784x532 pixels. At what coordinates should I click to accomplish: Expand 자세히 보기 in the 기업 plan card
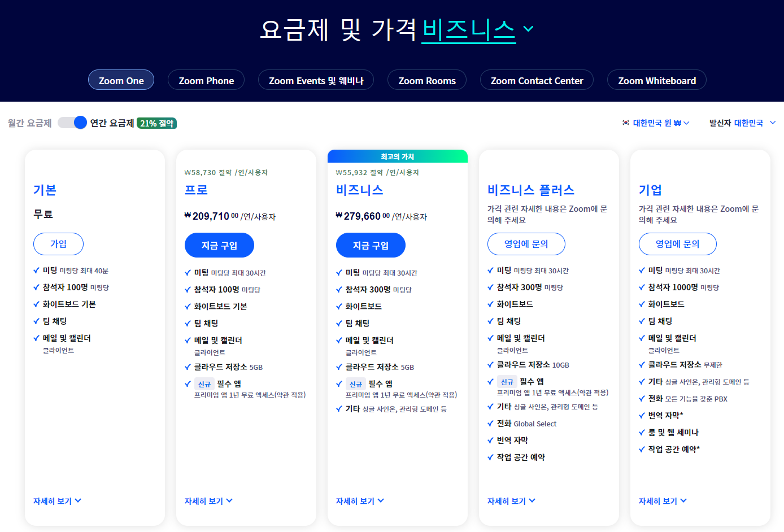tap(663, 501)
